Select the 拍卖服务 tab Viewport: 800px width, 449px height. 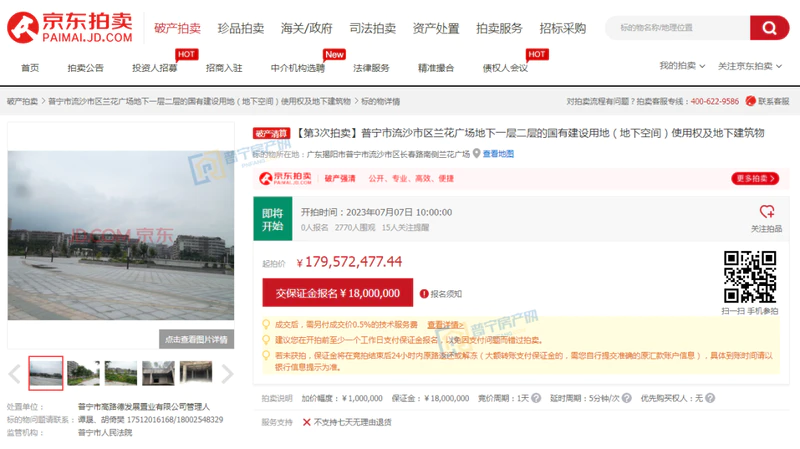(499, 28)
